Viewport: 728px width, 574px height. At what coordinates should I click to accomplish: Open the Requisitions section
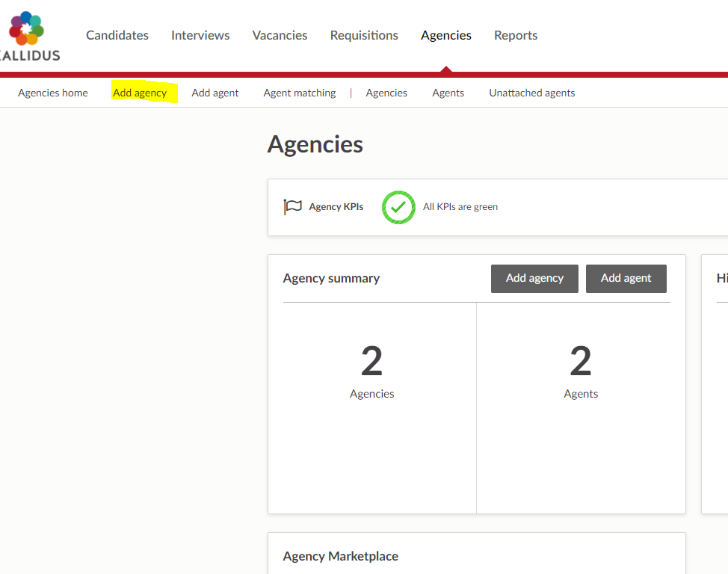pyautogui.click(x=364, y=35)
